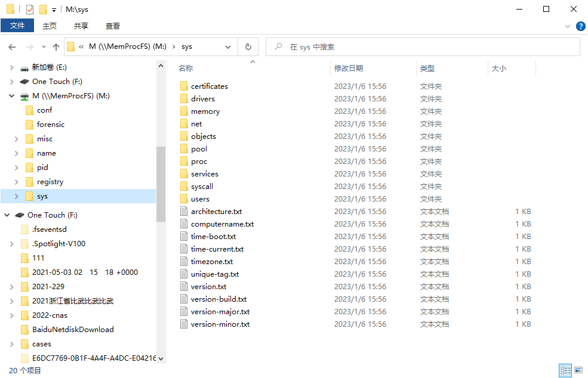The width and height of the screenshot is (588, 378).
Task: Click the properties checkmark quick access icon
Action: [x=30, y=10]
